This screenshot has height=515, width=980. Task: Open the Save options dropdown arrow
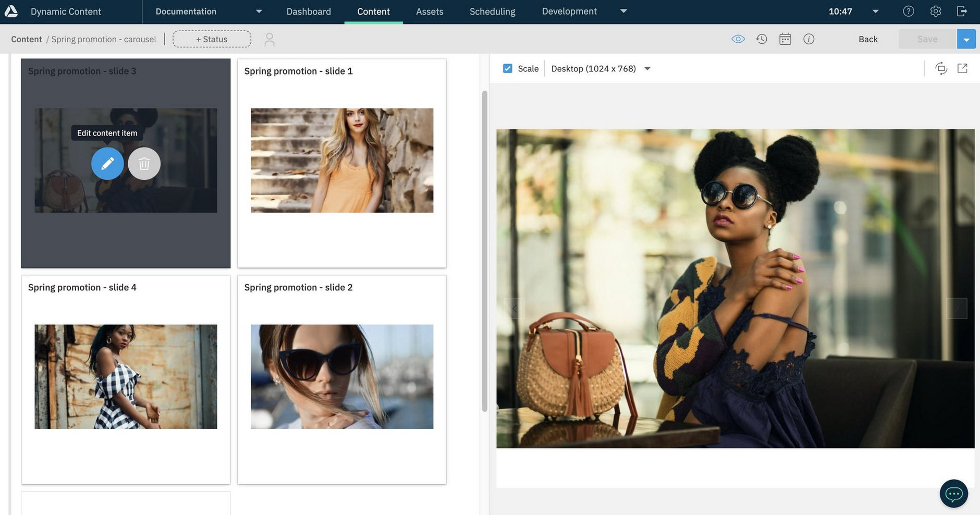[966, 39]
